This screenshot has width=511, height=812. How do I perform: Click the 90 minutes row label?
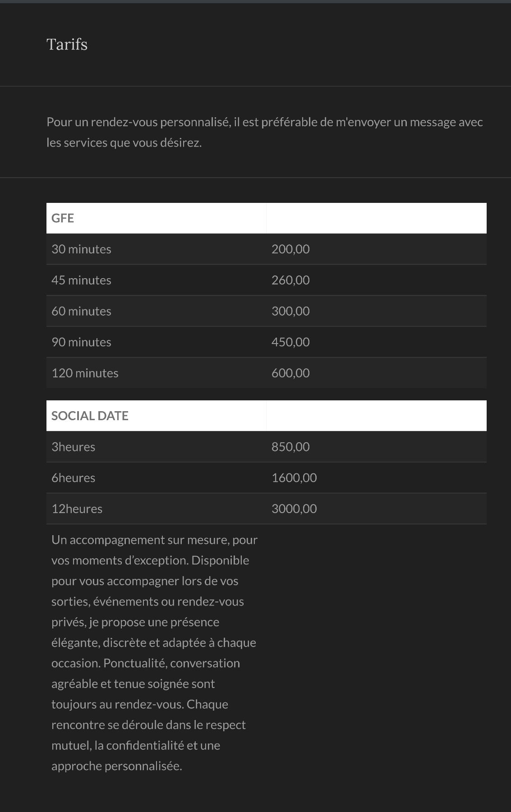(x=81, y=342)
